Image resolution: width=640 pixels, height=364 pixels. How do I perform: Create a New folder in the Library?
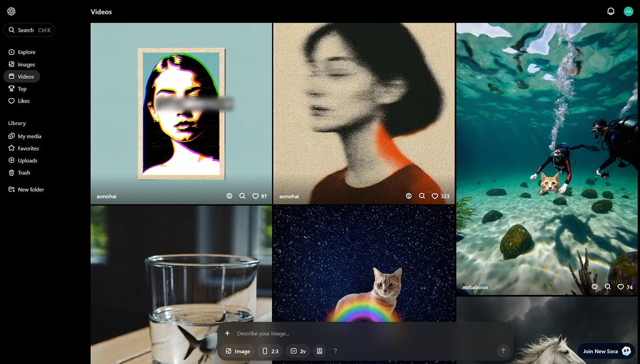[30, 189]
